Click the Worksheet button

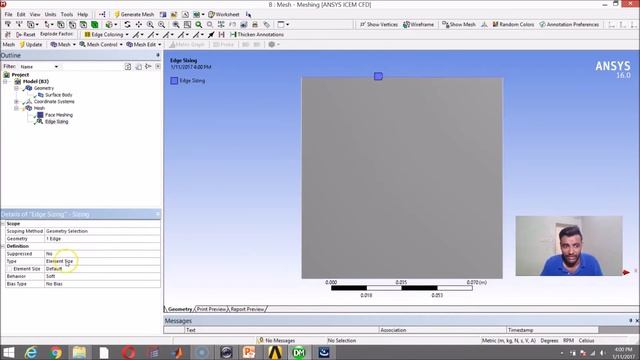tap(224, 14)
